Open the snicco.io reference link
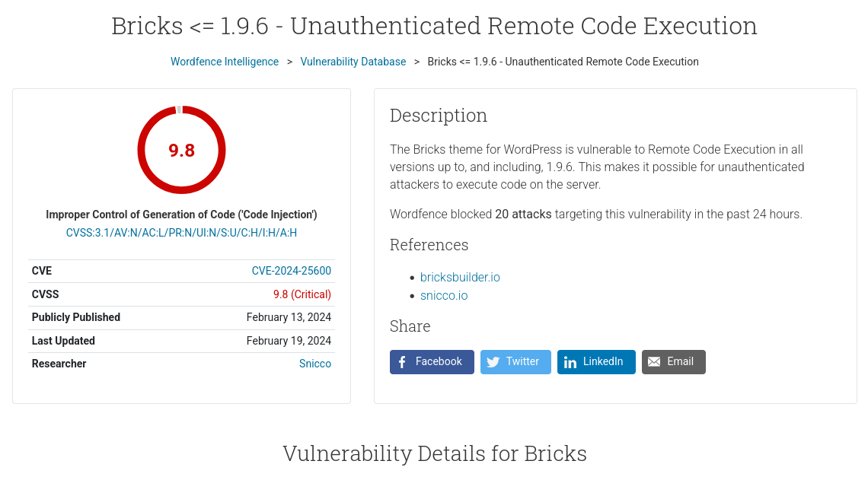 click(444, 296)
